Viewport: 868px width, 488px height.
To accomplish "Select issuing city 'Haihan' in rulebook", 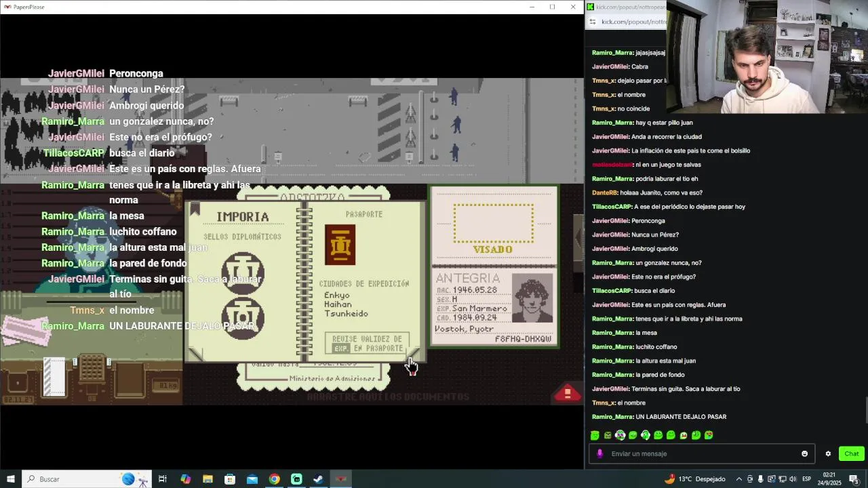I will point(338,304).
